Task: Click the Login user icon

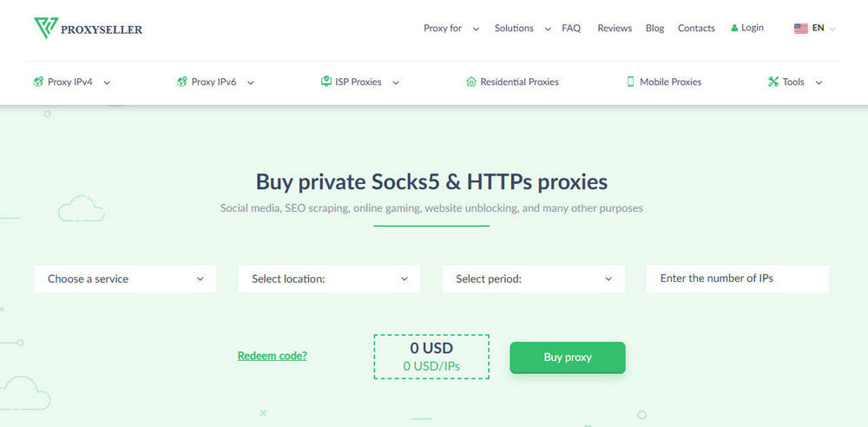Action: tap(734, 29)
